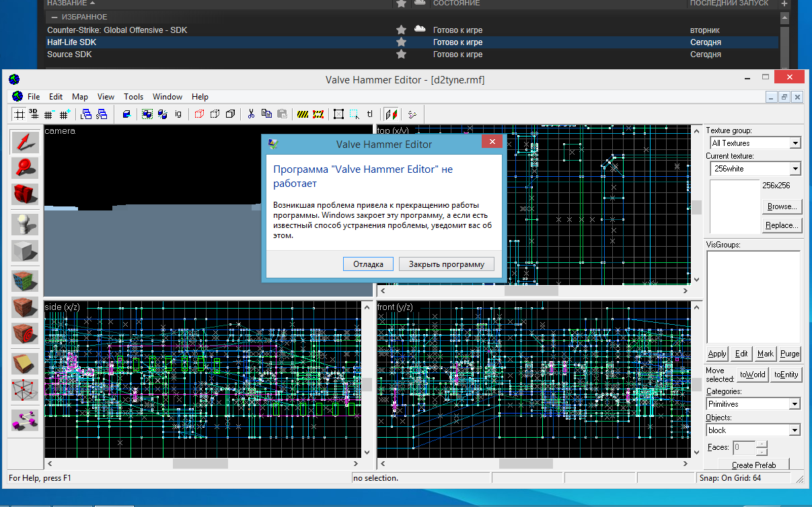Toggle the 3D grid display
Screen dimensions: 812x507
34,114
